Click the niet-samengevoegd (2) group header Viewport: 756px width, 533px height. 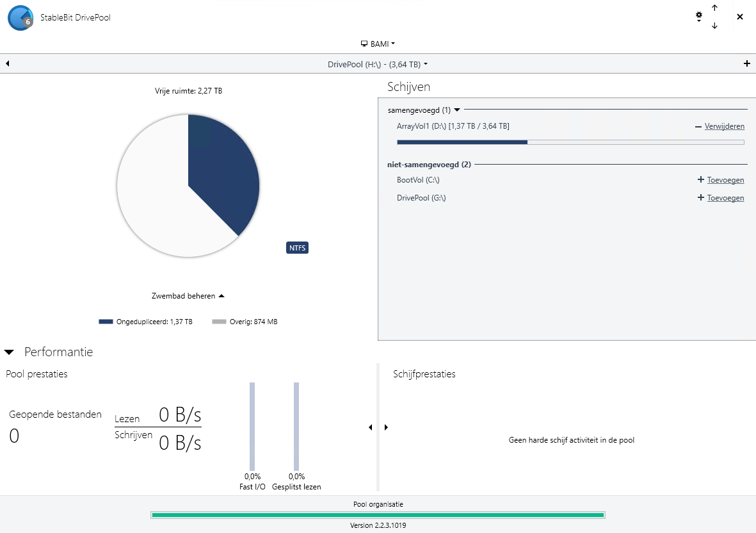[429, 165]
